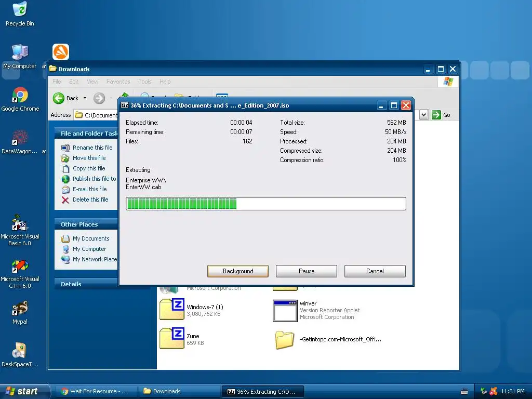
Task: Open the Mypal browser shortcut
Action: click(x=20, y=312)
